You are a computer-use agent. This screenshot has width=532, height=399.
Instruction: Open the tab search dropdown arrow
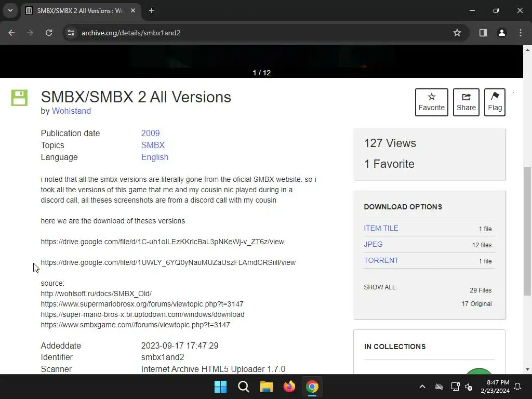point(10,10)
